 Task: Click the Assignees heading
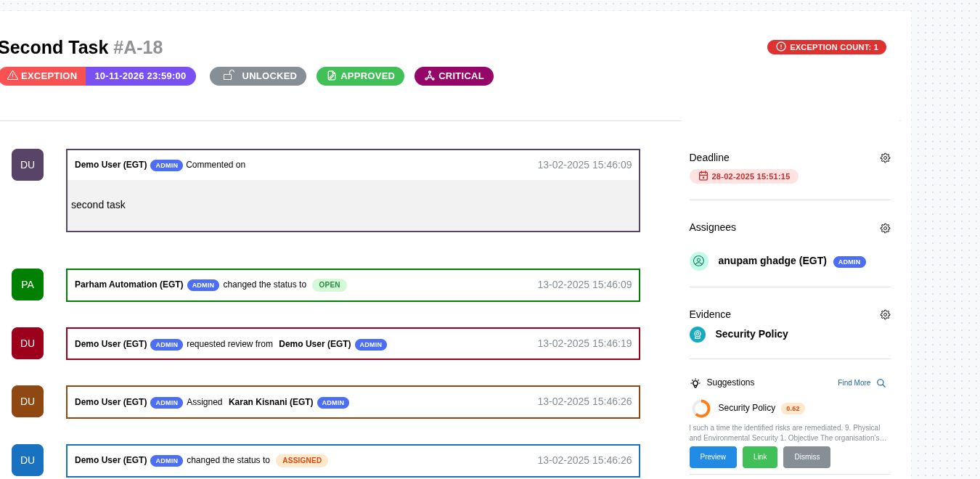[x=713, y=227]
